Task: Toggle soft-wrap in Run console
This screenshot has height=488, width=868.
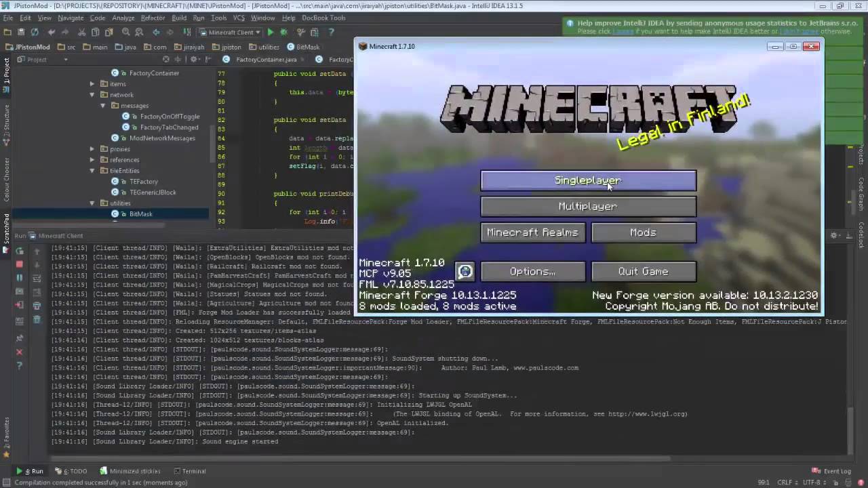Action: (x=37, y=278)
